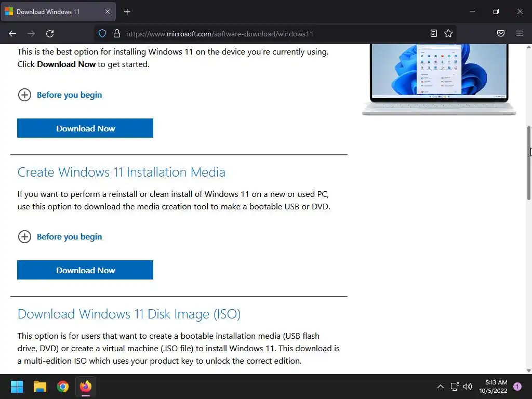Reload the current page

[x=50, y=34]
